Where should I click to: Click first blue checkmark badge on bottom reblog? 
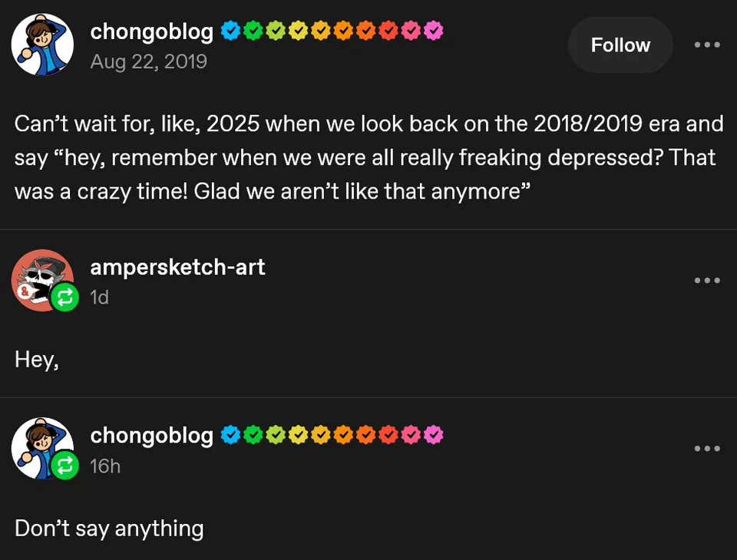[230, 435]
